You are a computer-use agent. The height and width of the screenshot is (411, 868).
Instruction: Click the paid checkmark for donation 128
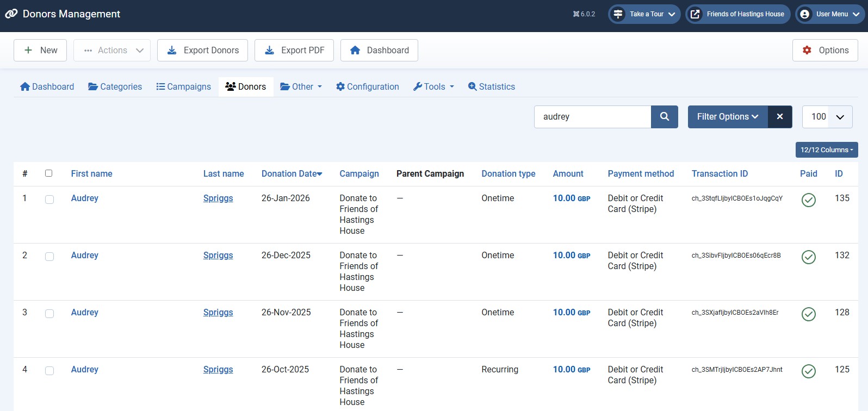(x=808, y=314)
